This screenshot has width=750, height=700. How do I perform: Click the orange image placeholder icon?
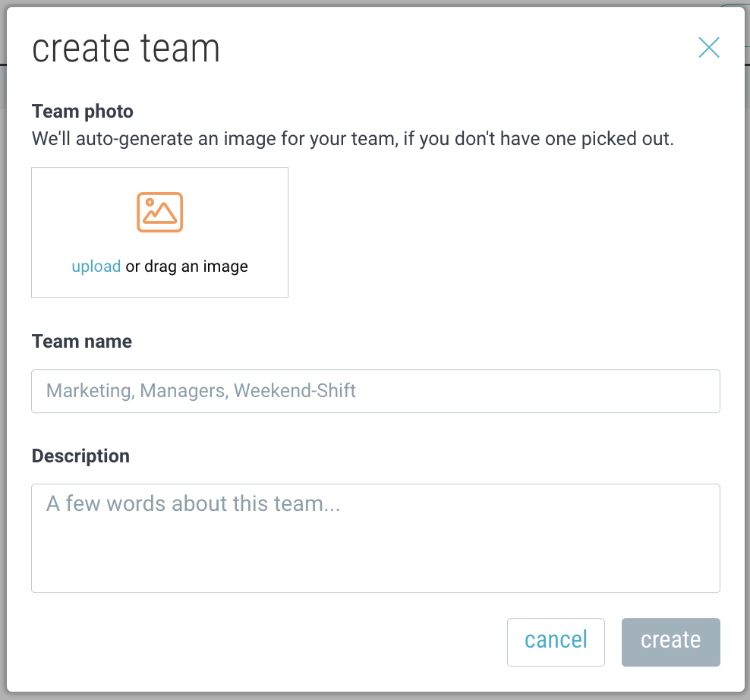point(159,212)
